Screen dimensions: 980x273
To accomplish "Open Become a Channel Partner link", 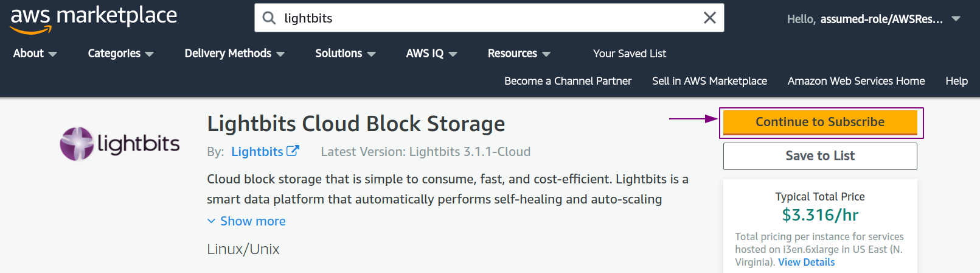I will 568,81.
